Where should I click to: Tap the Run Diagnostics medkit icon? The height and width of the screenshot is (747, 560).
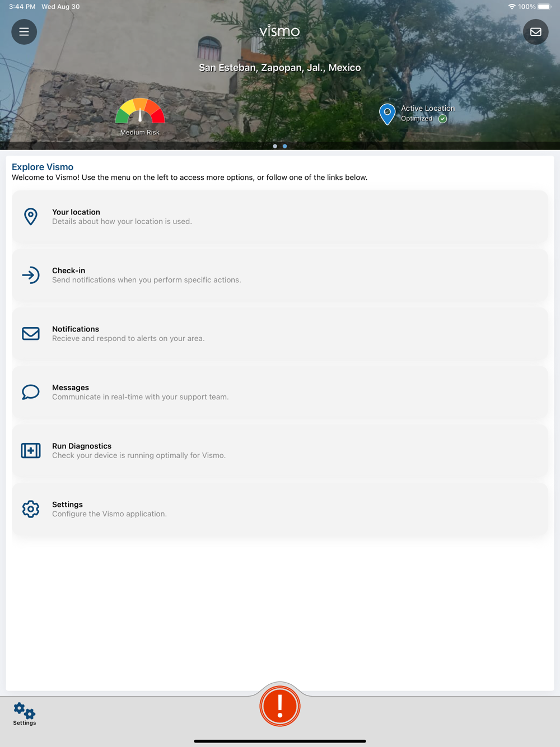coord(31,450)
